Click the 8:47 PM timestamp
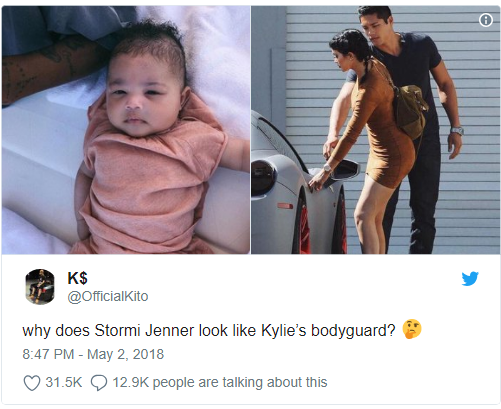 click(48, 354)
